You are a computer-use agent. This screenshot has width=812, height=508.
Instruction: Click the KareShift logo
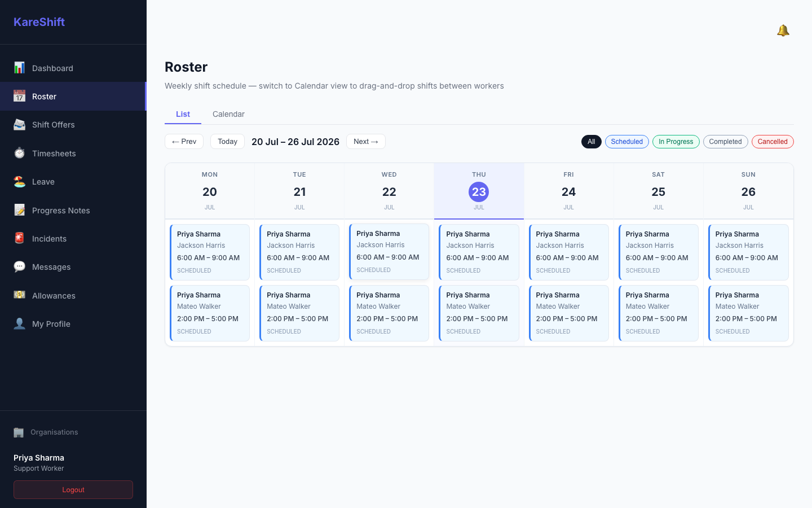pos(39,22)
